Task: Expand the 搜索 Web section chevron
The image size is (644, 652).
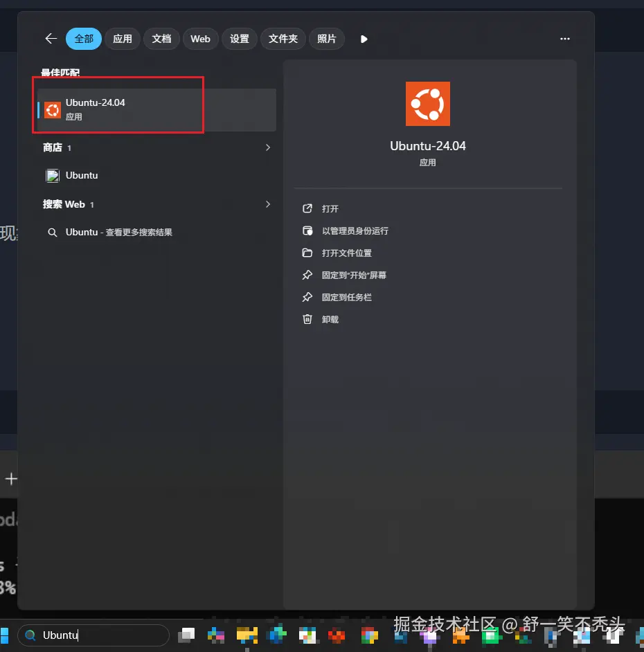Action: [268, 204]
